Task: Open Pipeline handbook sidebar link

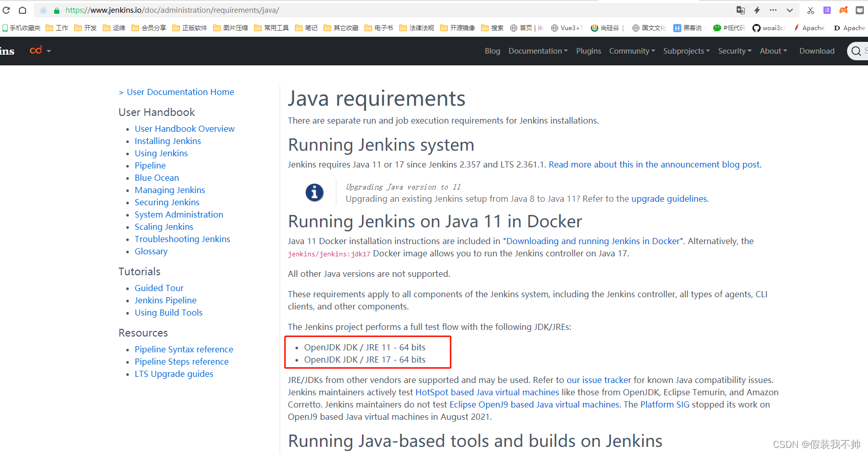Action: [x=150, y=165]
